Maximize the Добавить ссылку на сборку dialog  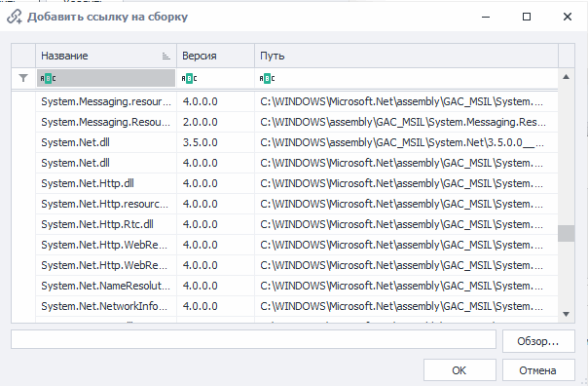pyautogui.click(x=527, y=17)
